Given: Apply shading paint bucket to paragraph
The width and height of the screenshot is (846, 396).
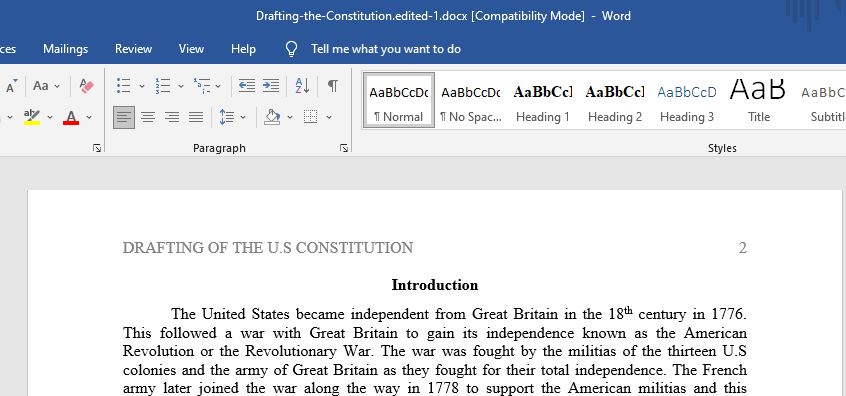Looking at the screenshot, I should pyautogui.click(x=272, y=117).
